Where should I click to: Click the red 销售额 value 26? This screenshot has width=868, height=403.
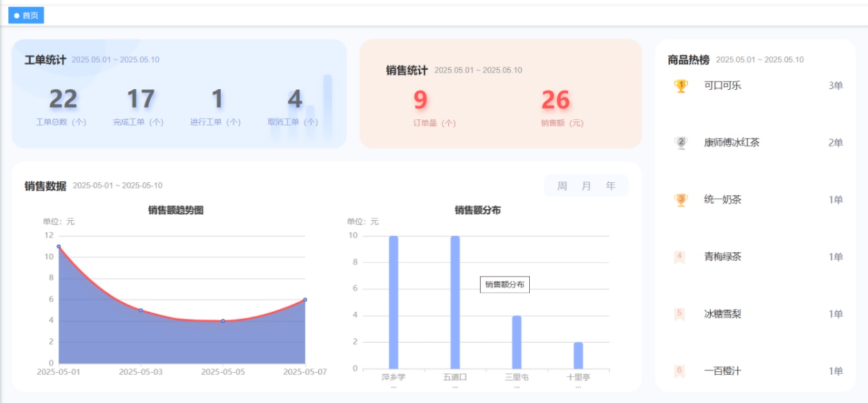pos(555,100)
